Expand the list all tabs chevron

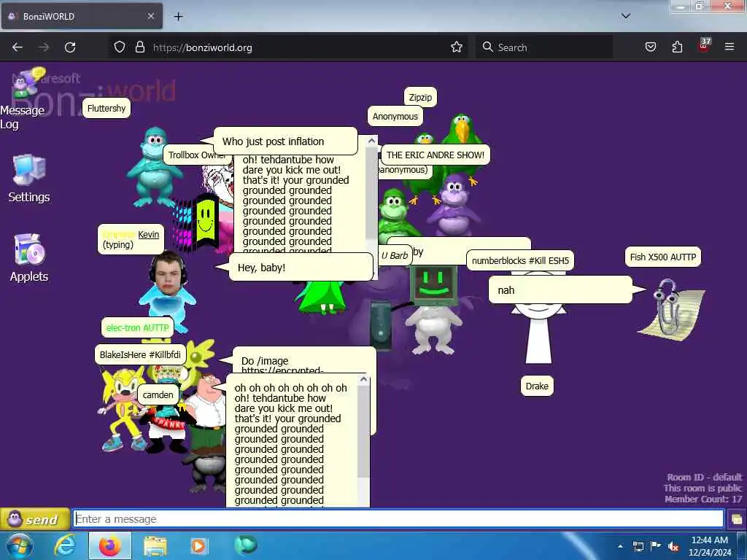pyautogui.click(x=625, y=16)
